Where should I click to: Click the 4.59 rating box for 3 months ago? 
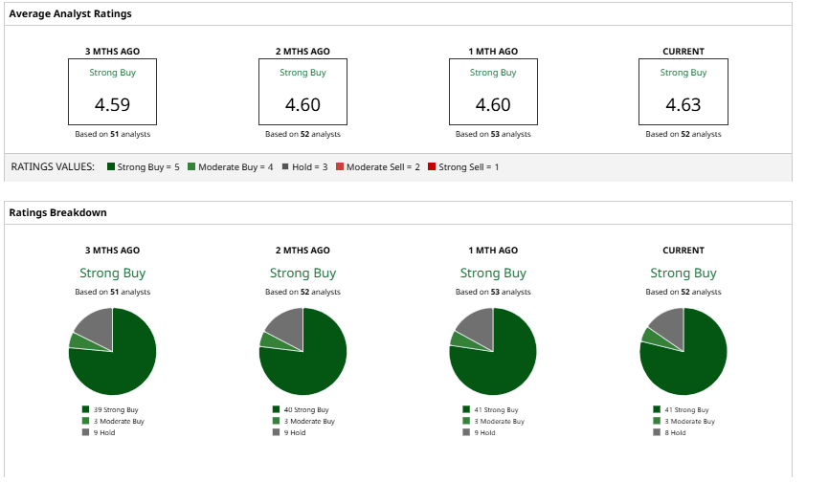[112, 92]
